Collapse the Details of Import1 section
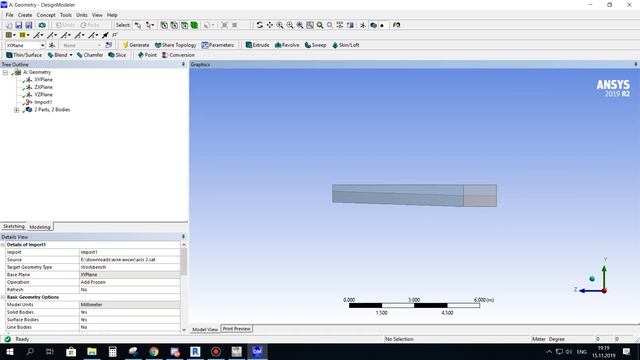This screenshot has height=360, width=640. tap(3, 244)
